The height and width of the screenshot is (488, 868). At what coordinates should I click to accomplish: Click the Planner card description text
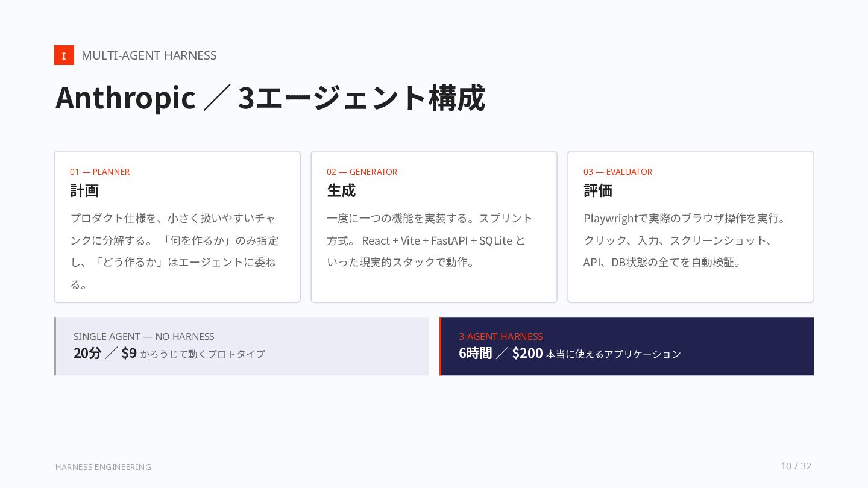pyautogui.click(x=175, y=251)
